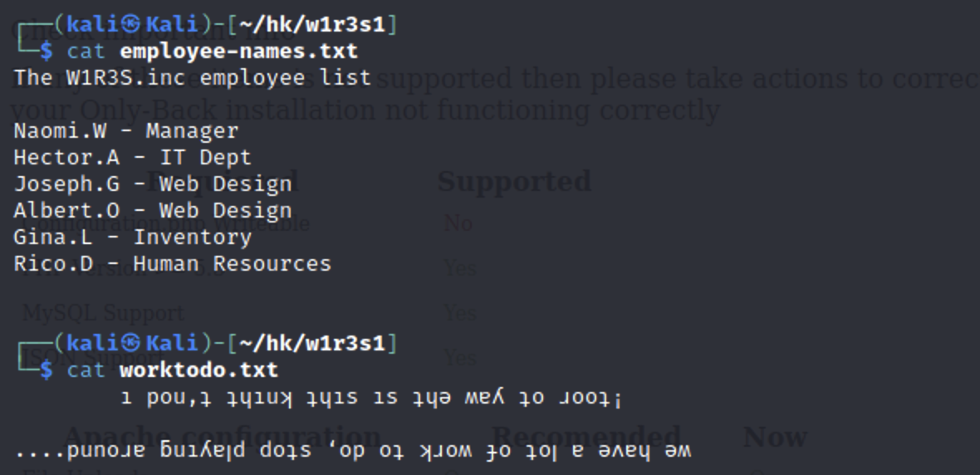Click the faint 'Supported' column header in the background

[x=514, y=181]
